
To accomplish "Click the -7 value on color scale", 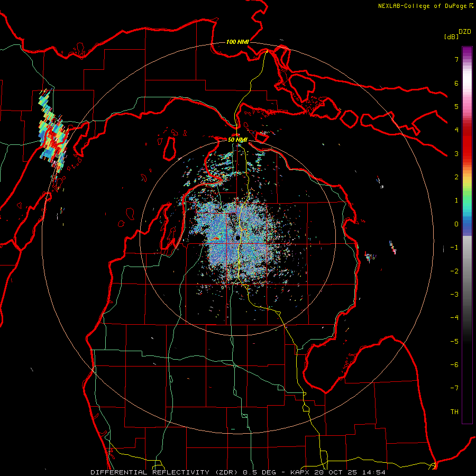I will click(454, 388).
